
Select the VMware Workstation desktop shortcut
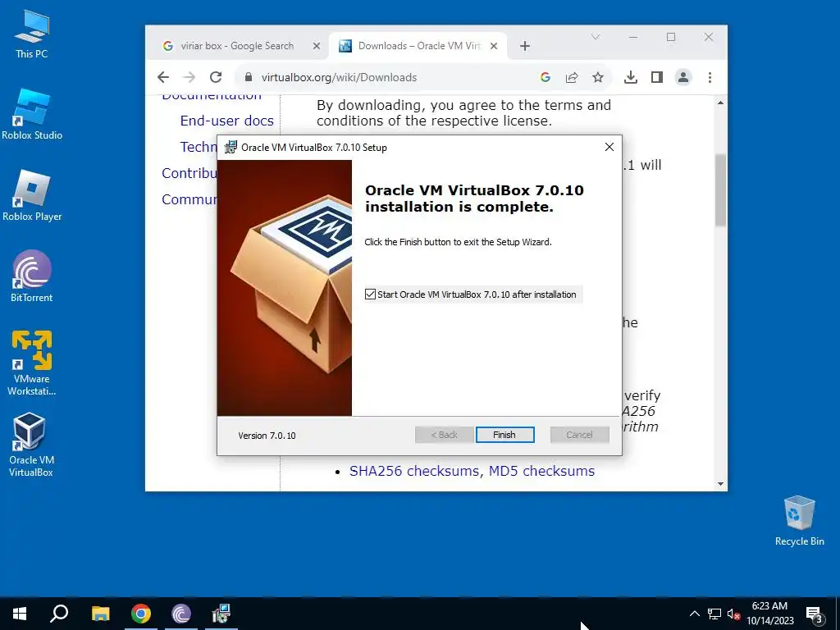pos(32,363)
